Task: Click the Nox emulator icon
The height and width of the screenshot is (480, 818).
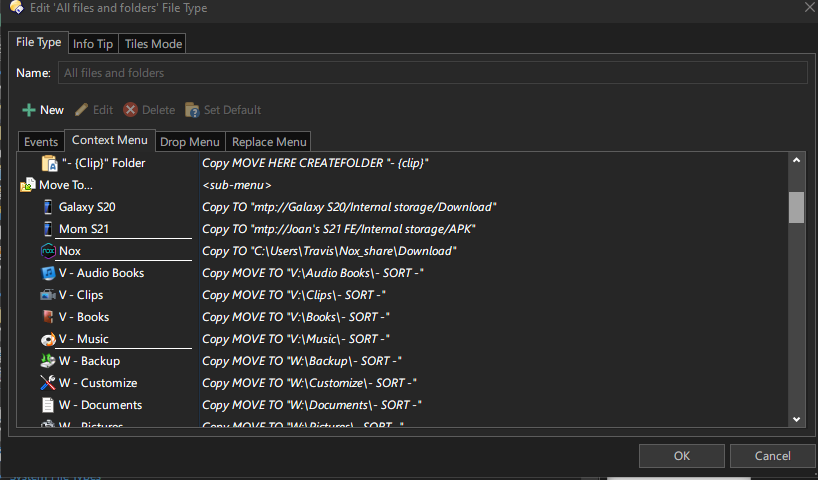Action: click(x=48, y=251)
